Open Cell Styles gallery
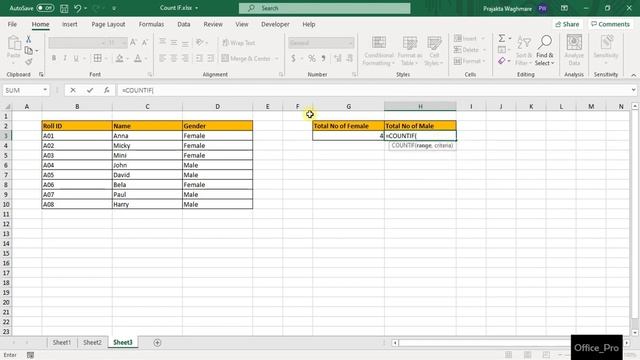 point(433,51)
